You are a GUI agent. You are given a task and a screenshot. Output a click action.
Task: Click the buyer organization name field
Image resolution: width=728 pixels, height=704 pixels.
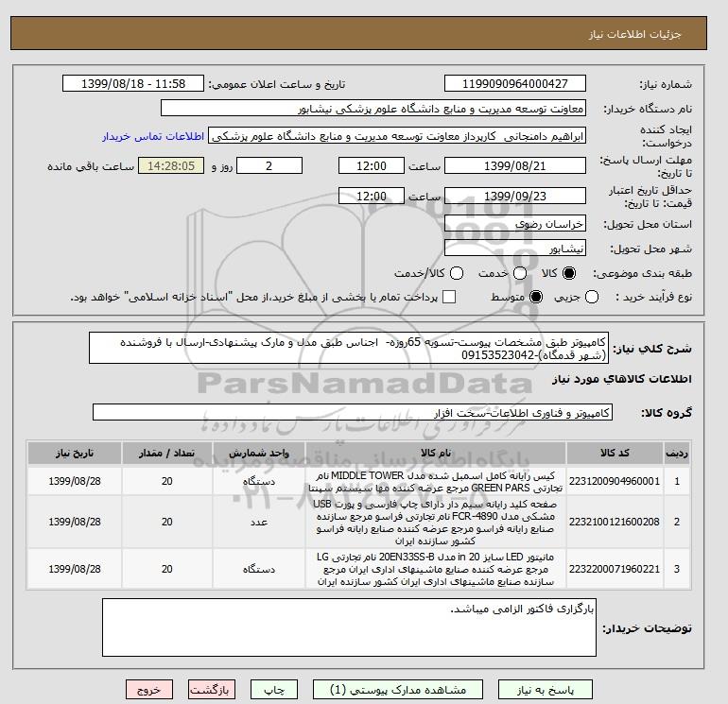[x=373, y=108]
